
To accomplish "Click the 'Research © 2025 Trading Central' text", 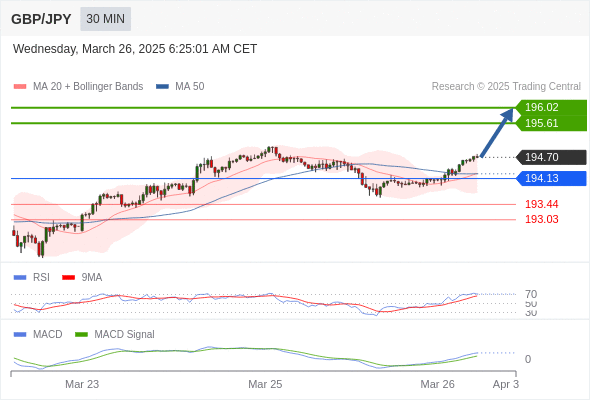I will (x=506, y=87).
